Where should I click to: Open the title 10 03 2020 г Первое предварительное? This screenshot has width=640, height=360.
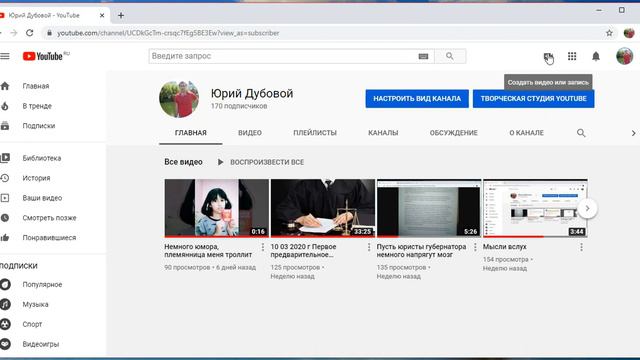coord(303,251)
